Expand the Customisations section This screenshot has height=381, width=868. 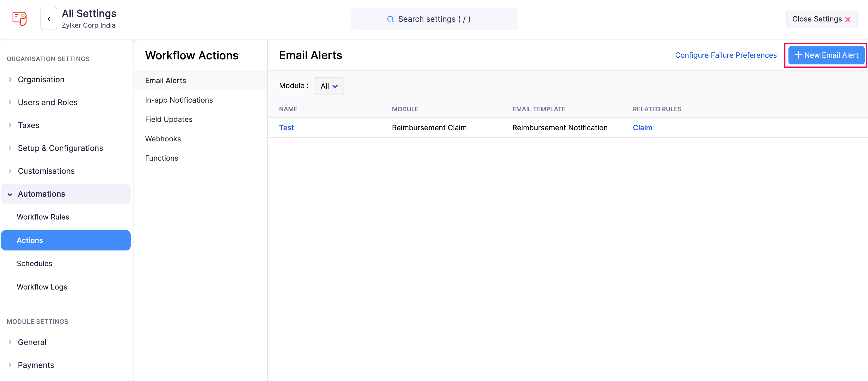coord(66,171)
